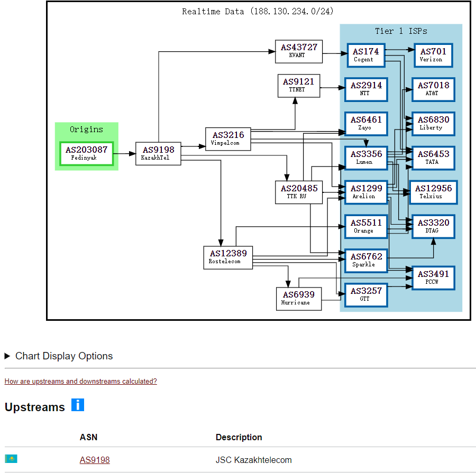Image resolution: width=476 pixels, height=473 pixels.
Task: Click the Upstreams heading
Action: tap(35, 407)
